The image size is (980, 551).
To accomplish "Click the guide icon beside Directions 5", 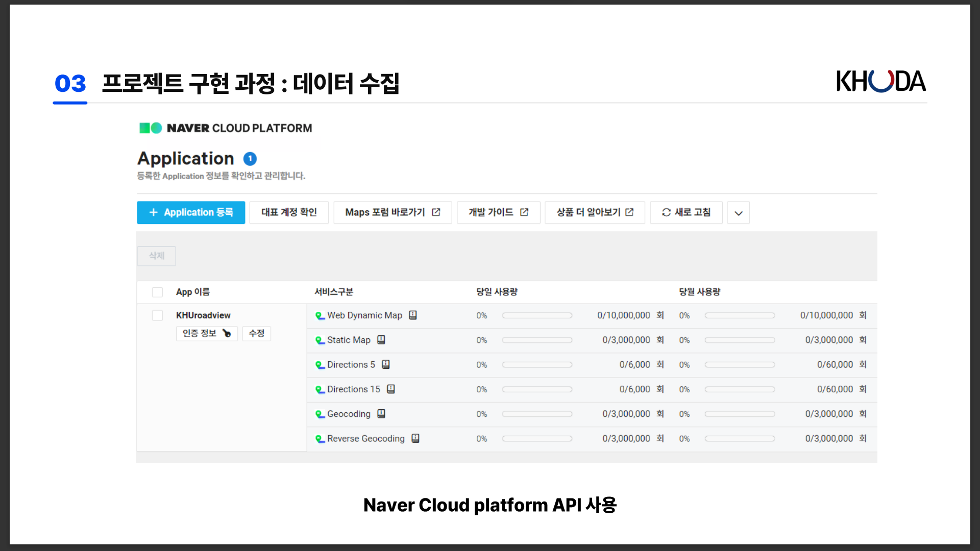I will coord(385,364).
